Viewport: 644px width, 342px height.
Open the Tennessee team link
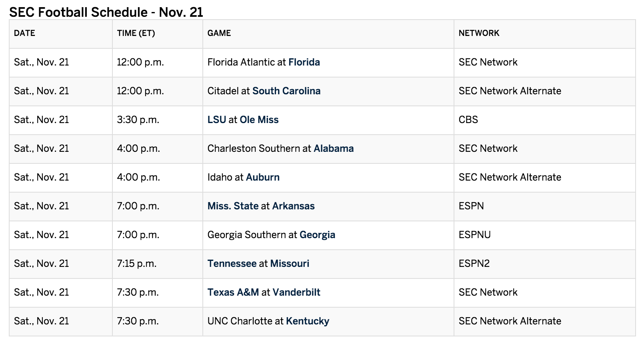click(232, 264)
